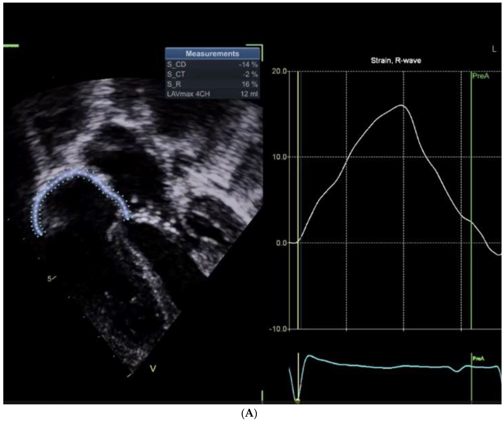The image size is (504, 422).
Task: Click the 20.0 y-axis label
Action: pyautogui.click(x=279, y=71)
